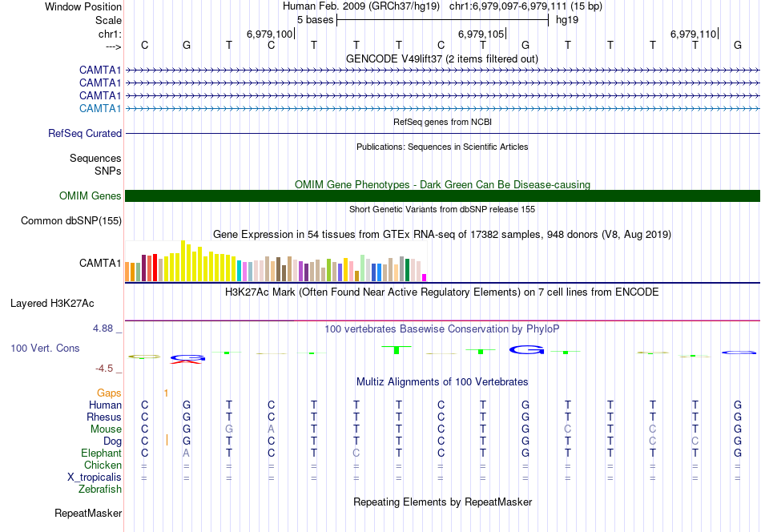Screen dimensions: 761x532
Task: Click the SNPs publications track label
Action: 108,171
